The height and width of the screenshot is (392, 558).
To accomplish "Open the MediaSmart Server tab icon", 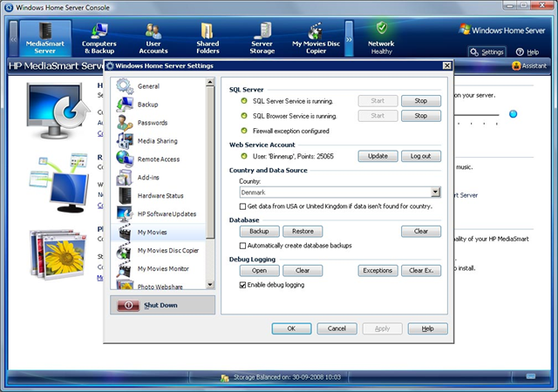I will tap(45, 30).
